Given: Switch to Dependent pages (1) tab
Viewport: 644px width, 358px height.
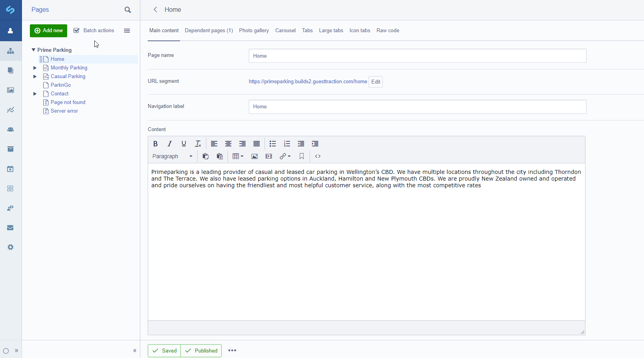Looking at the screenshot, I should 209,31.
